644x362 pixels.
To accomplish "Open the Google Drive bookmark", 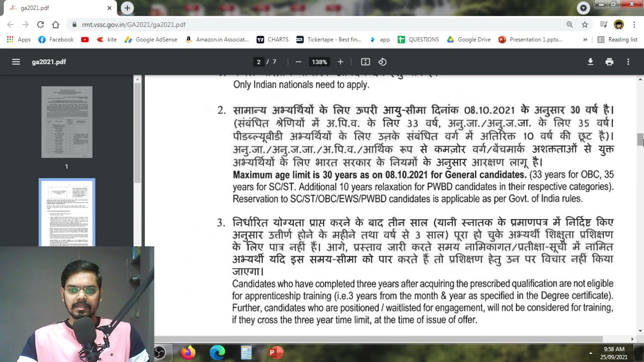I will 468,39.
